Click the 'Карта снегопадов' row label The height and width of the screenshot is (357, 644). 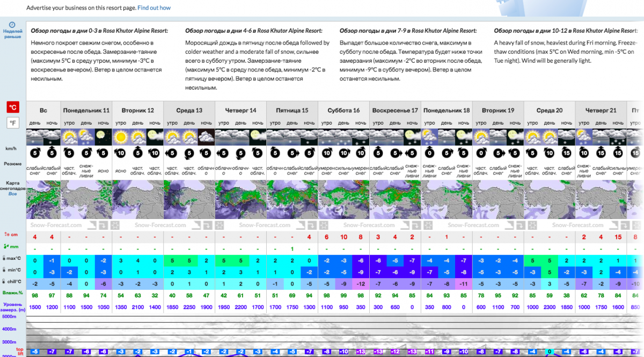(x=13, y=185)
